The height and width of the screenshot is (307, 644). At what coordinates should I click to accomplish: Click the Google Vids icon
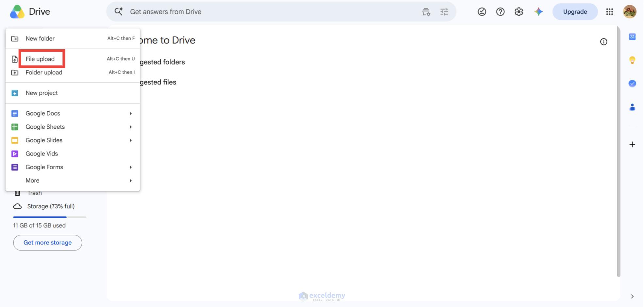15,154
